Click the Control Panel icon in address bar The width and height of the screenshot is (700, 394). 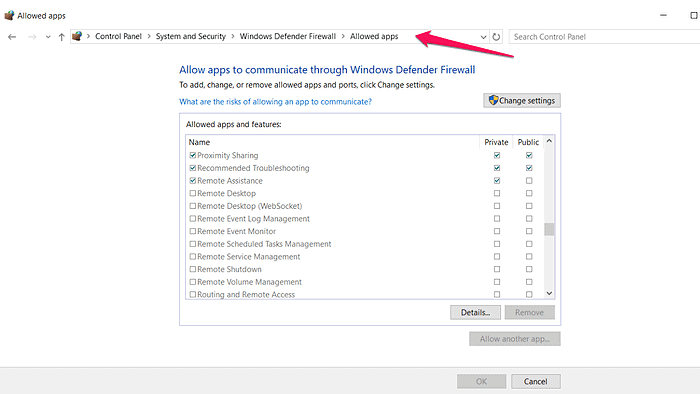click(x=77, y=36)
